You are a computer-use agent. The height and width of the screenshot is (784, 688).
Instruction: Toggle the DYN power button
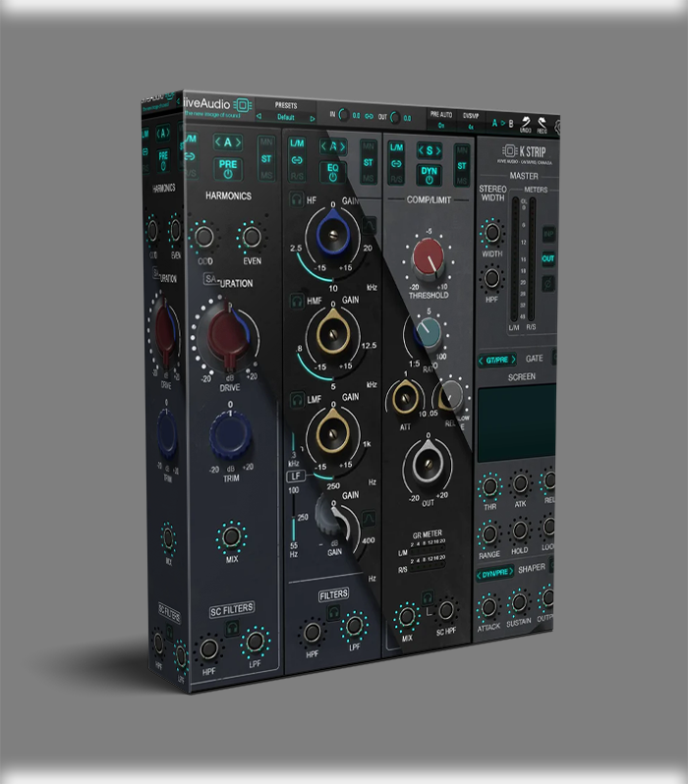coord(429,174)
